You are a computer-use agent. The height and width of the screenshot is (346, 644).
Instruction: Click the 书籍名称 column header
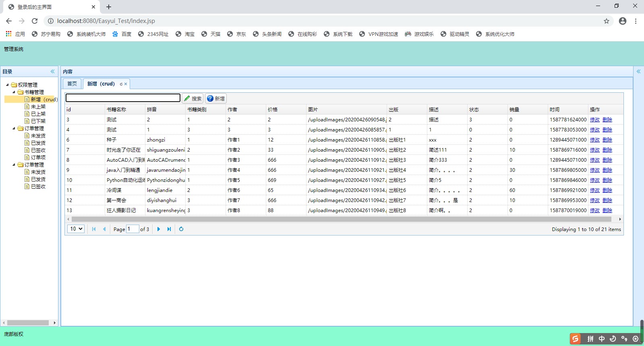[125, 110]
